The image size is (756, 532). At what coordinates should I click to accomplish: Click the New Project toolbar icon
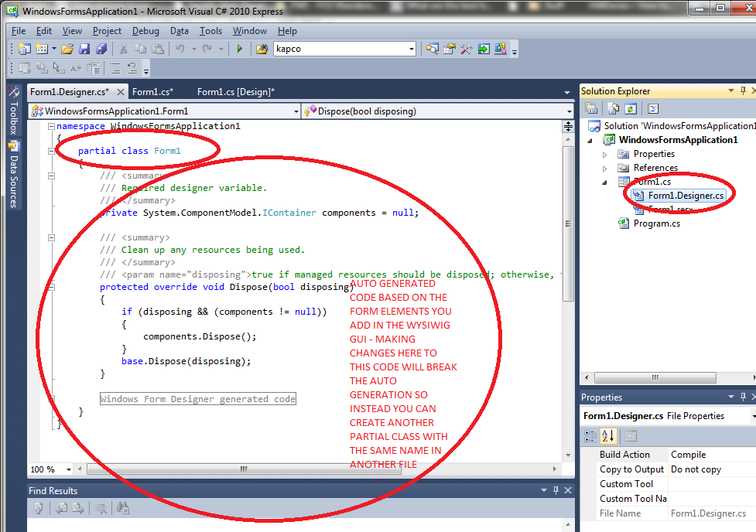point(24,49)
